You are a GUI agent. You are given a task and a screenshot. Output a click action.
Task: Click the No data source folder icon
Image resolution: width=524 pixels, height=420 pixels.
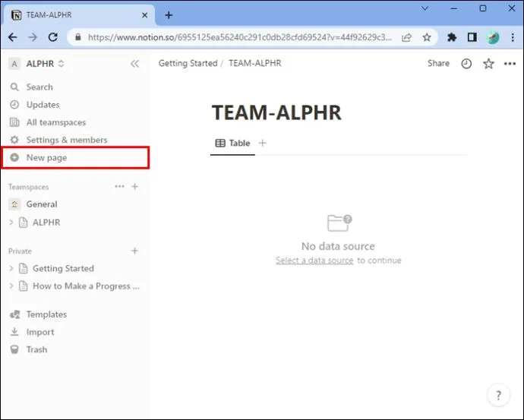339,223
